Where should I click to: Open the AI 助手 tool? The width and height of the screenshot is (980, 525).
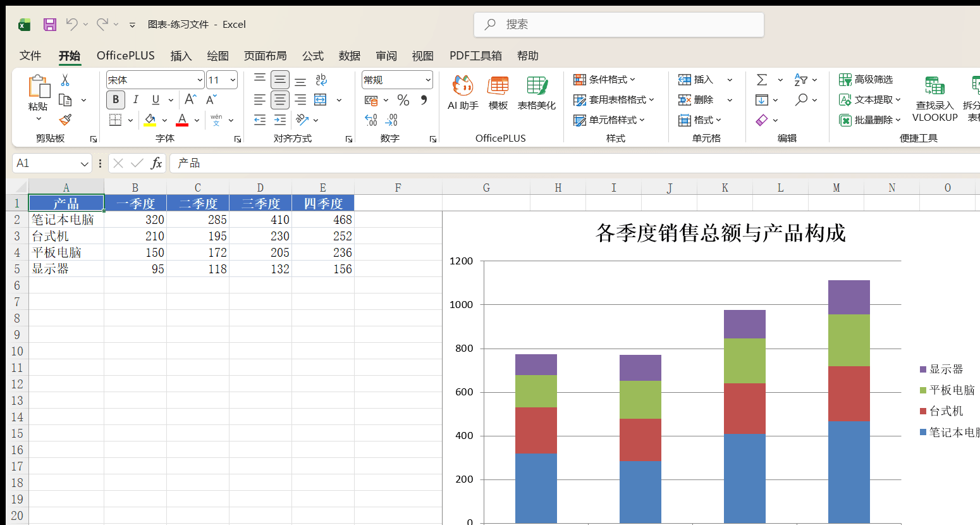[463, 92]
